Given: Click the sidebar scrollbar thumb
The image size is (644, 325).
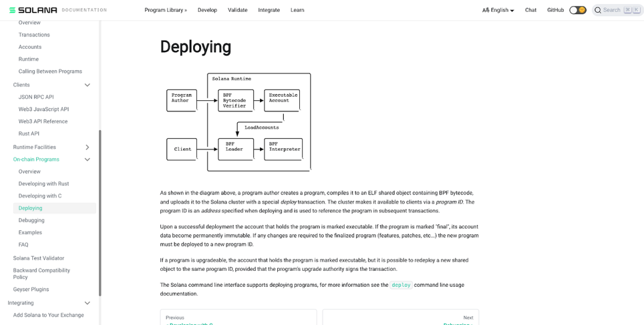Looking at the screenshot, I should (100, 213).
